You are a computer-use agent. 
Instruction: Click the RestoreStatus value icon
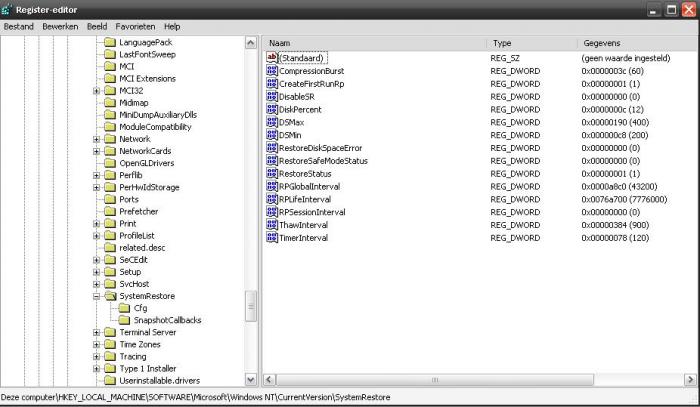point(271,174)
